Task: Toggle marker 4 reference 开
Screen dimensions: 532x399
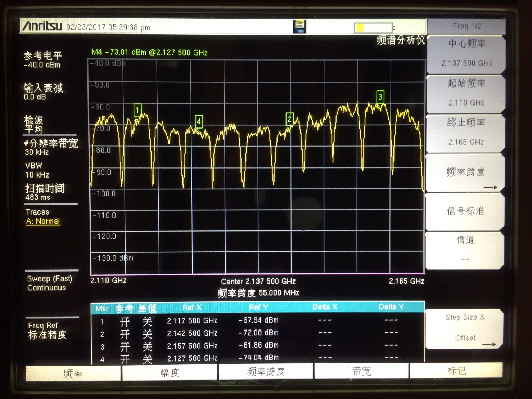Action: point(125,359)
